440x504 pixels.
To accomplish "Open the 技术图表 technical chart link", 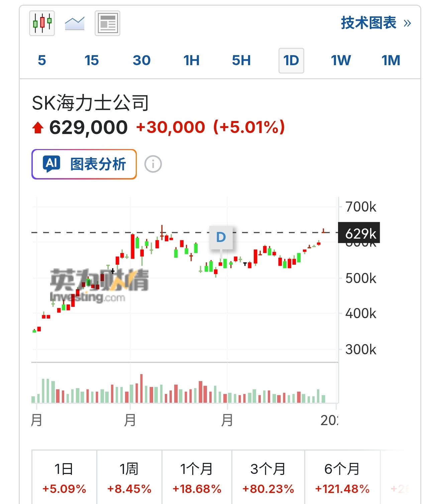I will tap(368, 23).
